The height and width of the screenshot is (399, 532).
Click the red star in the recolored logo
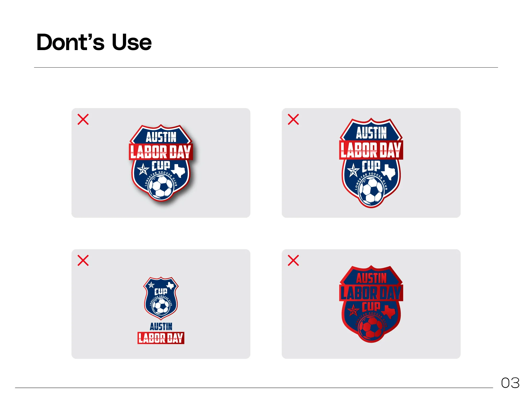coord(353,311)
